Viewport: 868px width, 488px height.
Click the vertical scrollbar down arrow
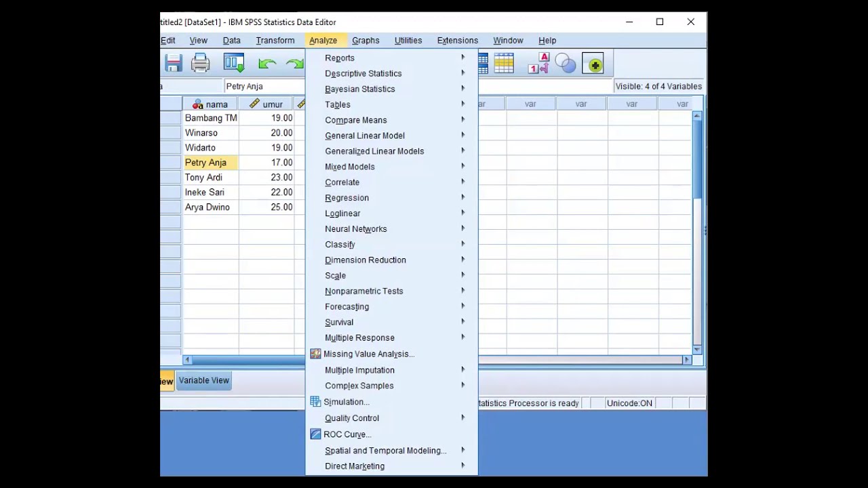point(697,348)
